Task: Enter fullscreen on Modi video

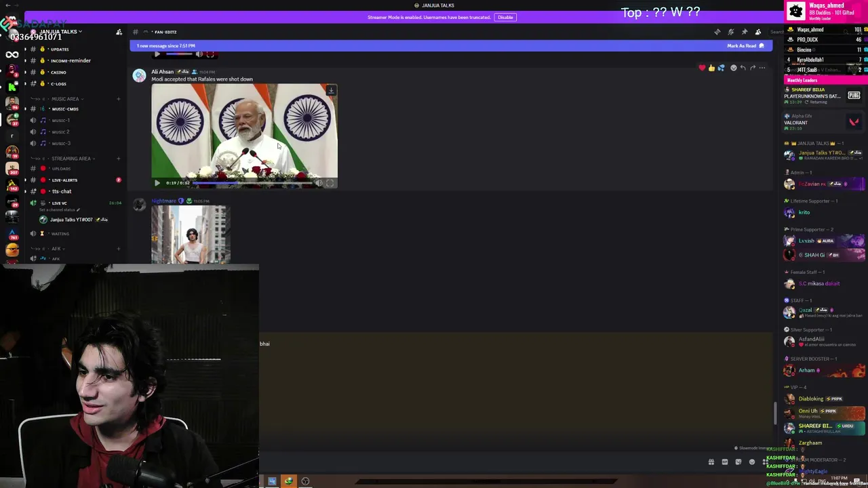Action: click(330, 183)
